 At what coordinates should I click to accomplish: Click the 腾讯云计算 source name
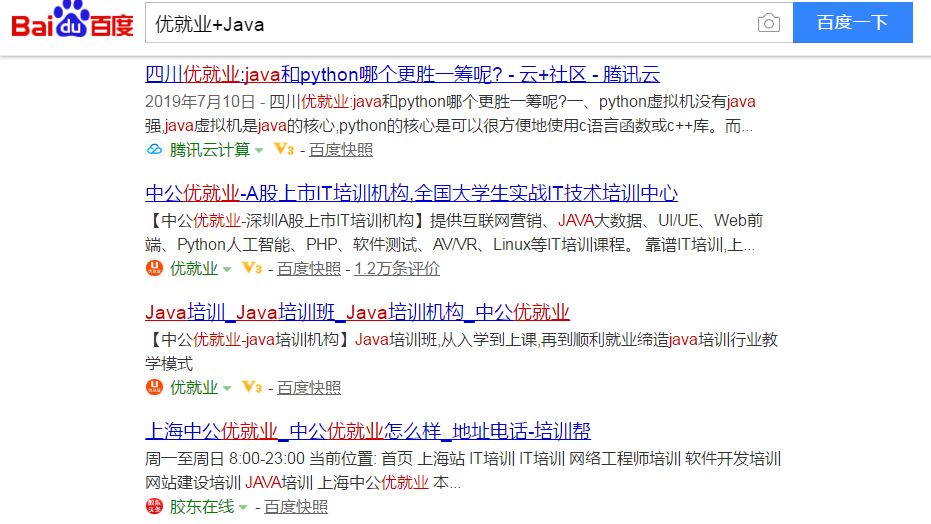coord(210,150)
